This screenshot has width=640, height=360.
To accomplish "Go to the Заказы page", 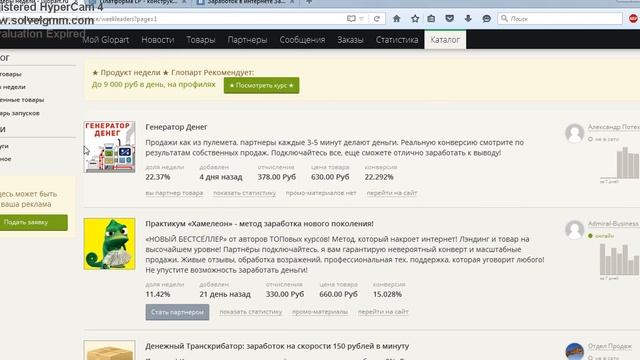I will 350,40.
